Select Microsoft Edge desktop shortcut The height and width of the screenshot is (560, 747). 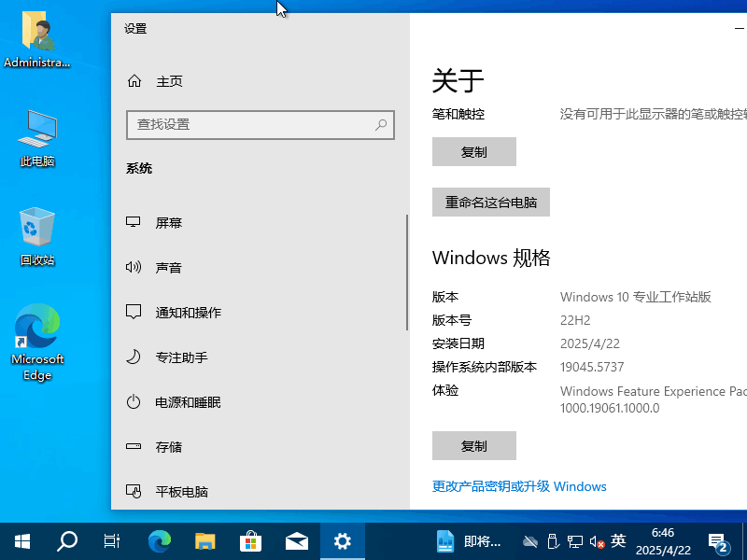click(x=37, y=343)
